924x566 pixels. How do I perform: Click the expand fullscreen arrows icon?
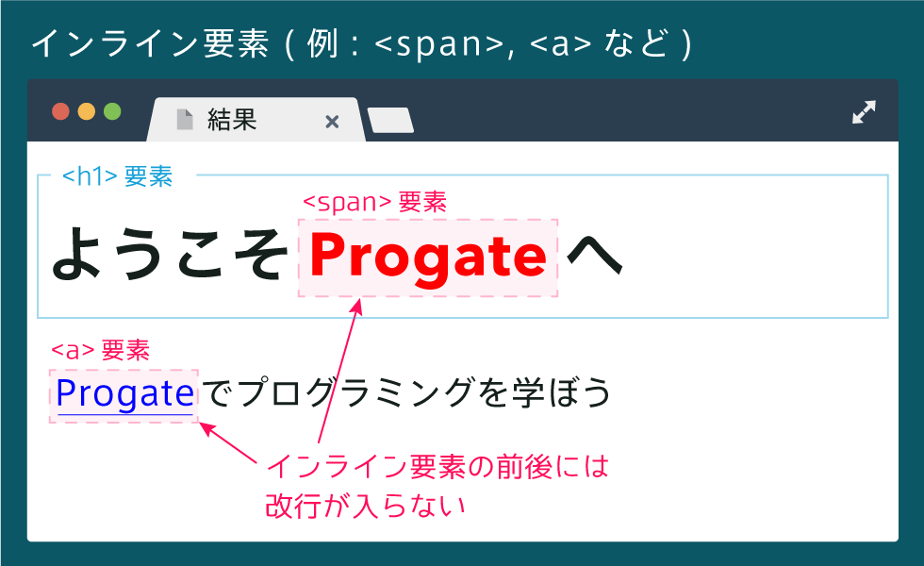(x=864, y=112)
